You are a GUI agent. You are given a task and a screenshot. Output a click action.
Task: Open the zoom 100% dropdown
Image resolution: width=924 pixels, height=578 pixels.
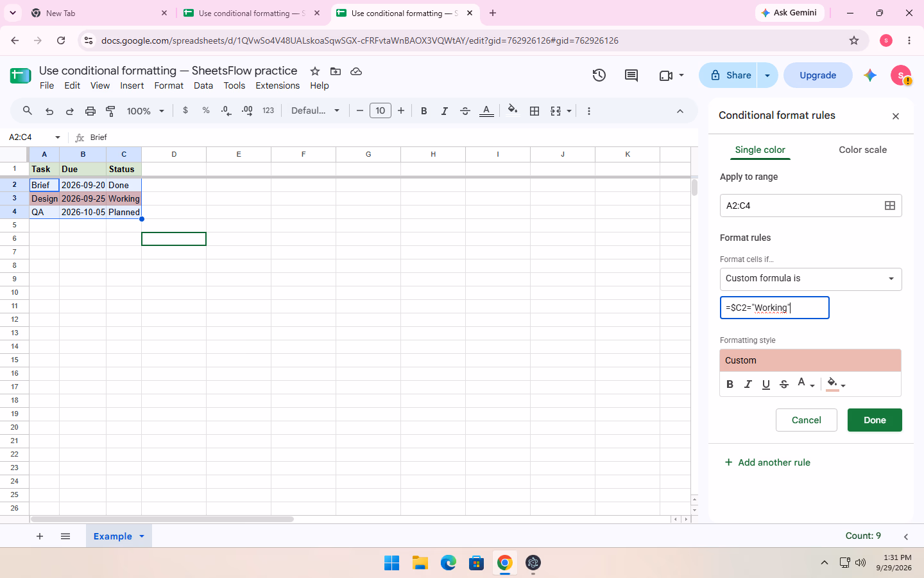(x=146, y=111)
